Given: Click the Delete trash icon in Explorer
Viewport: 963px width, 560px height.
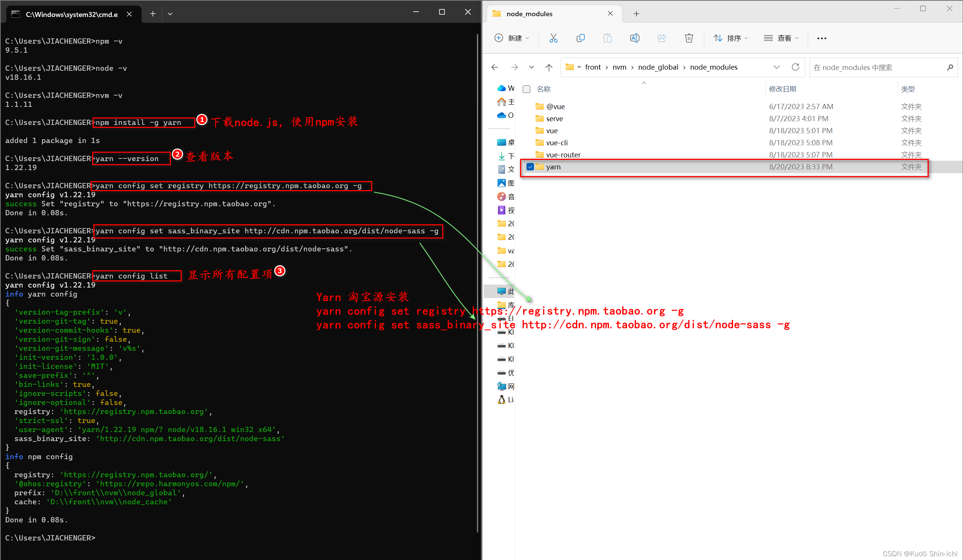Looking at the screenshot, I should [x=689, y=38].
